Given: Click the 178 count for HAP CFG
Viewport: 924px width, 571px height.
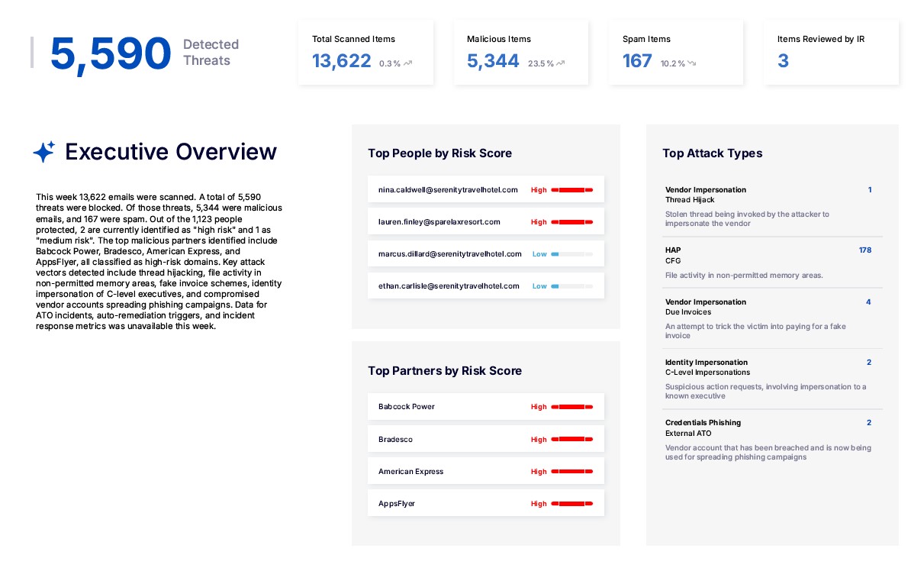Looking at the screenshot, I should (864, 250).
